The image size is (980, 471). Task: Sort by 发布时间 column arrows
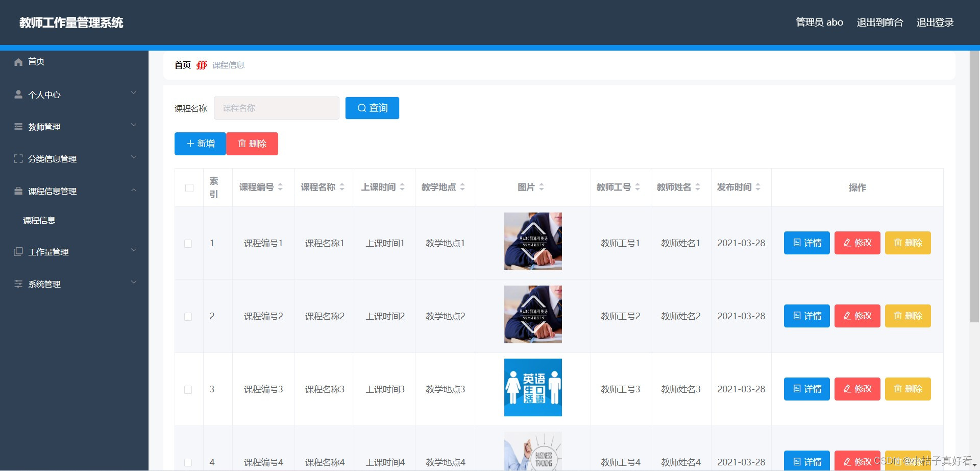coord(758,187)
